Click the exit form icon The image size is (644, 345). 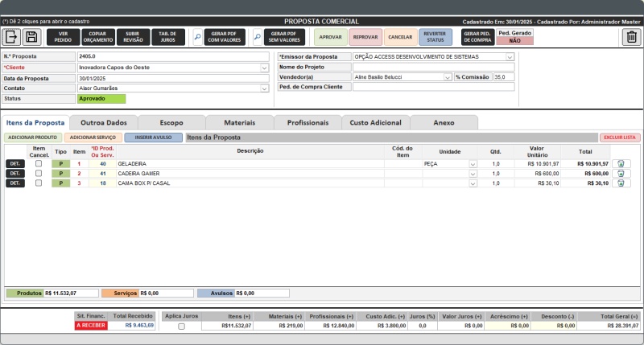11,37
